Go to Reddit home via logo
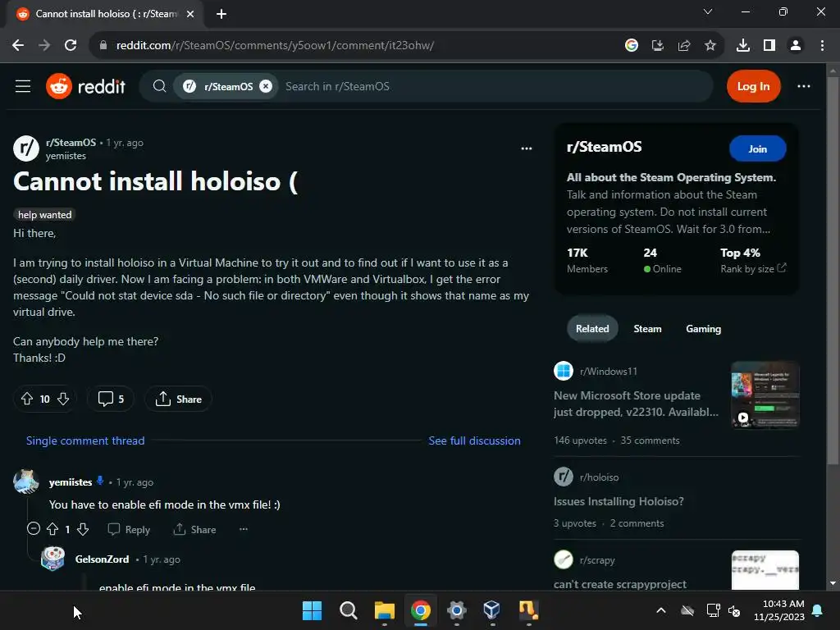This screenshot has width=840, height=630. pos(85,86)
